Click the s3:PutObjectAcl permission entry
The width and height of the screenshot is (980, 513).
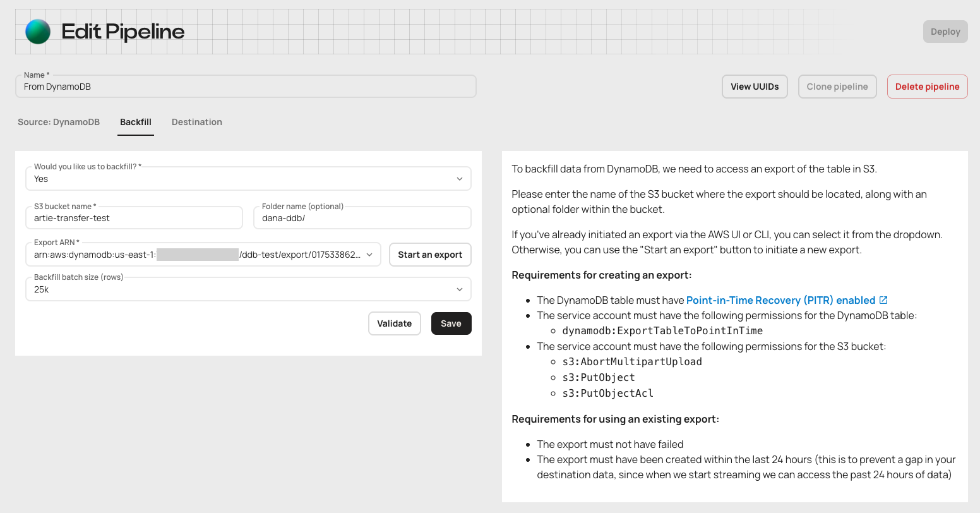coord(607,393)
